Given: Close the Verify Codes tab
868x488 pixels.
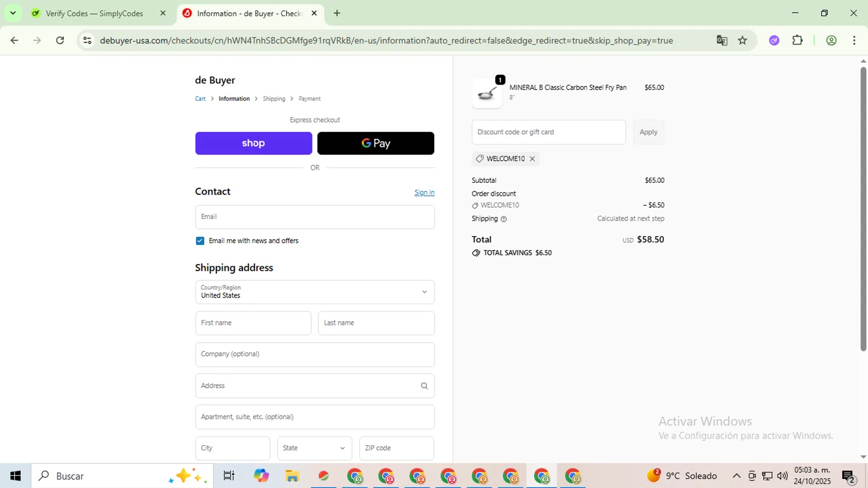Looking at the screenshot, I should (x=163, y=13).
